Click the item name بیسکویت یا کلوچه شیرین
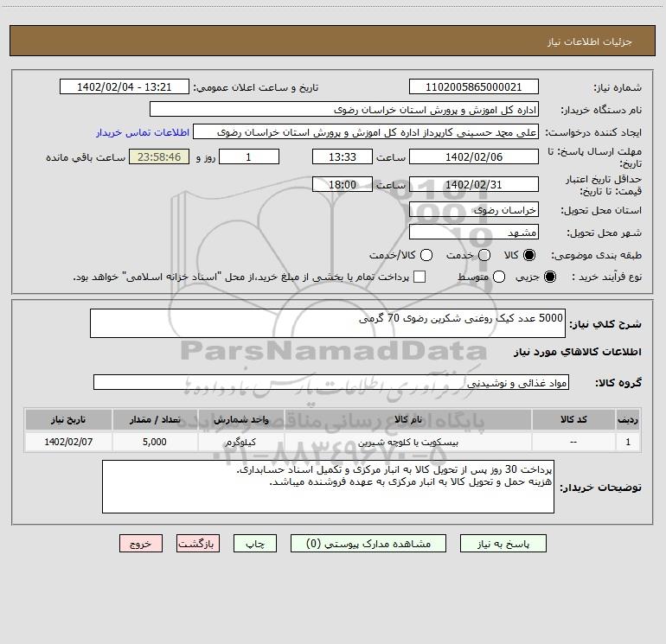Image resolution: width=666 pixels, height=644 pixels. pyautogui.click(x=407, y=442)
